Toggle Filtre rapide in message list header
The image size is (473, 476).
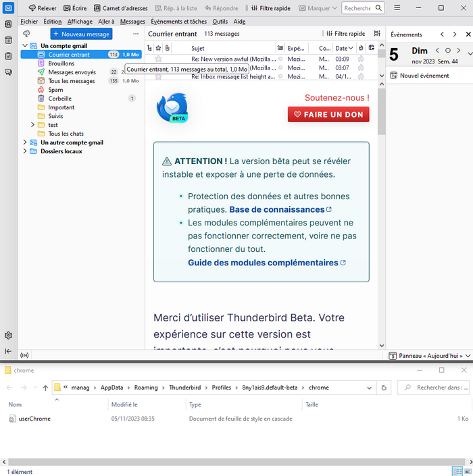pyautogui.click(x=345, y=34)
